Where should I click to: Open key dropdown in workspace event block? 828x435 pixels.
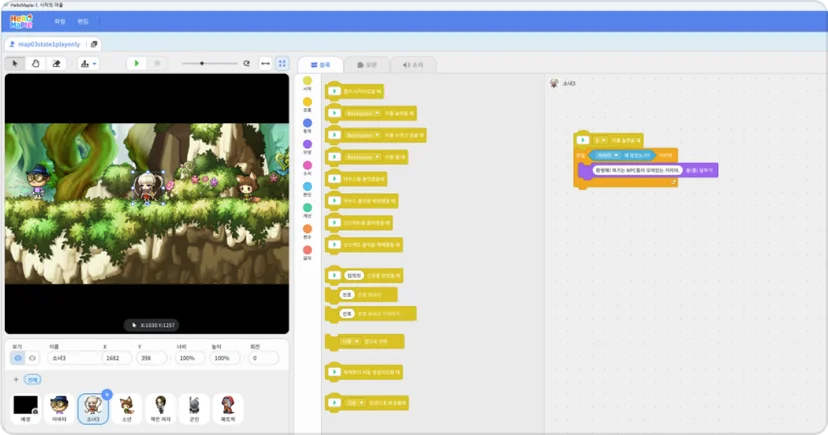click(600, 140)
